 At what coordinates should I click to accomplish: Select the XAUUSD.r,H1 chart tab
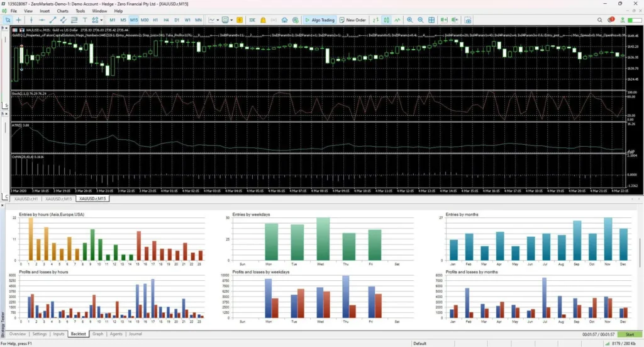[x=26, y=199]
